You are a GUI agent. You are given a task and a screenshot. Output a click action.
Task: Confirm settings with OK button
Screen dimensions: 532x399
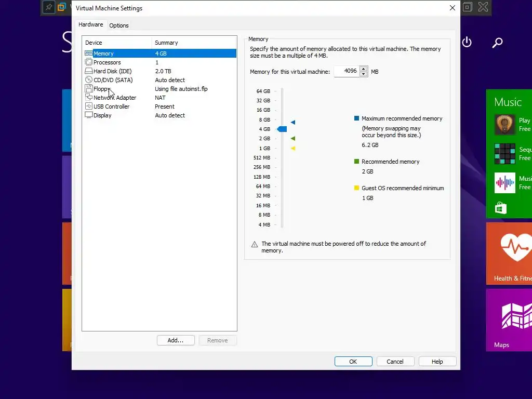(353, 362)
